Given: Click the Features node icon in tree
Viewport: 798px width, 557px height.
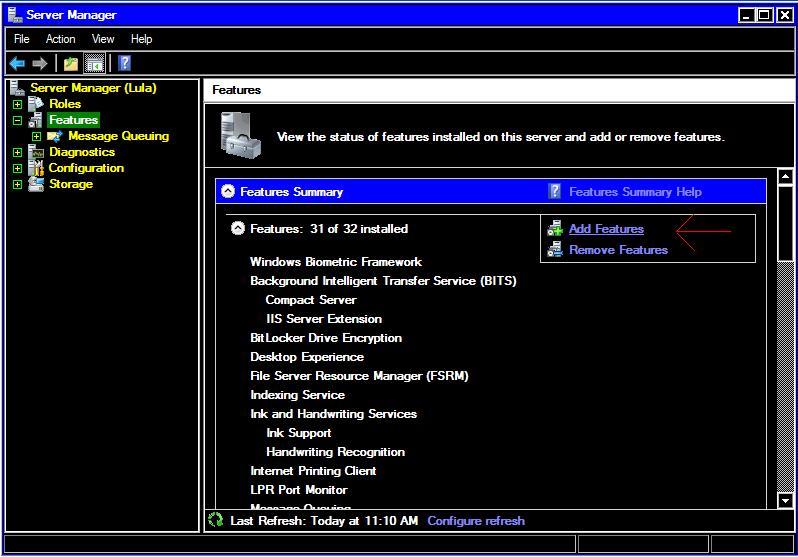Looking at the screenshot, I should click(36, 120).
